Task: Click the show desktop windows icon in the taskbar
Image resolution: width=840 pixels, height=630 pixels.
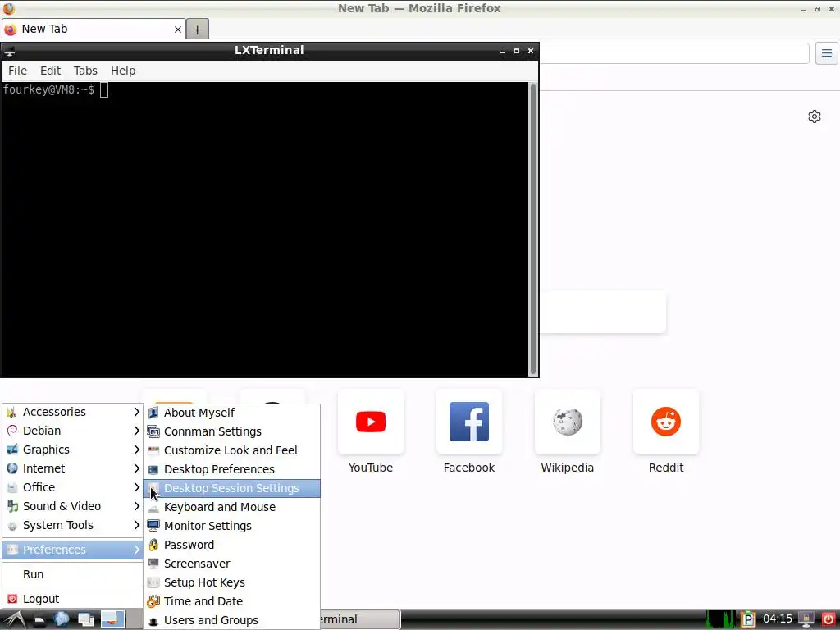Action: 85,620
